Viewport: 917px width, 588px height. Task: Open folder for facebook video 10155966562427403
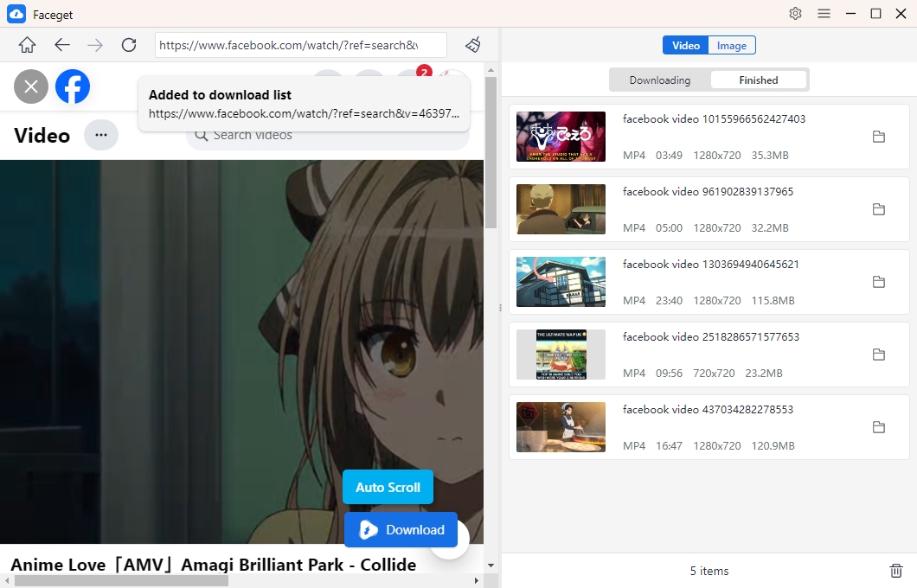[878, 137]
